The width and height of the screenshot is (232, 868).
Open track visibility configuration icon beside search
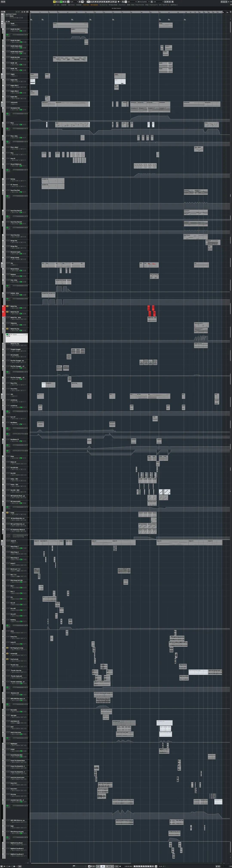pyautogui.click(x=24, y=12)
